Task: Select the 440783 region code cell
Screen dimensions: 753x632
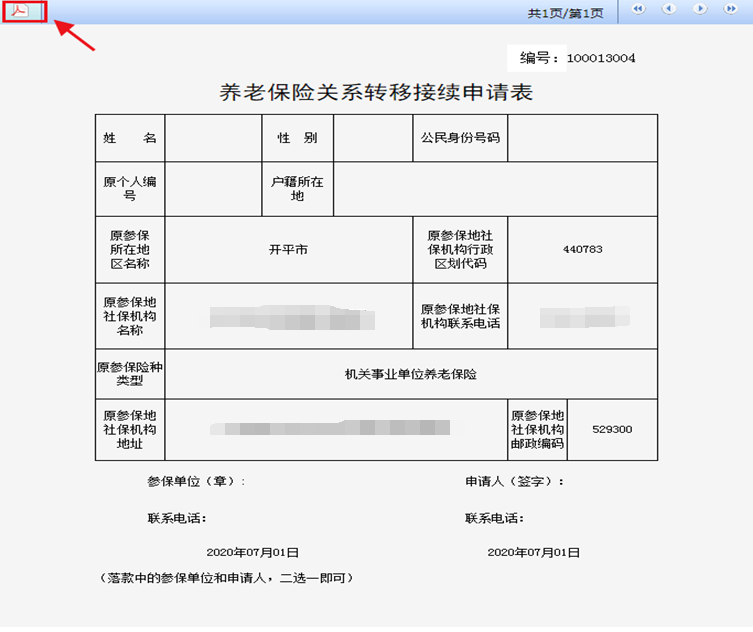Action: (x=582, y=249)
